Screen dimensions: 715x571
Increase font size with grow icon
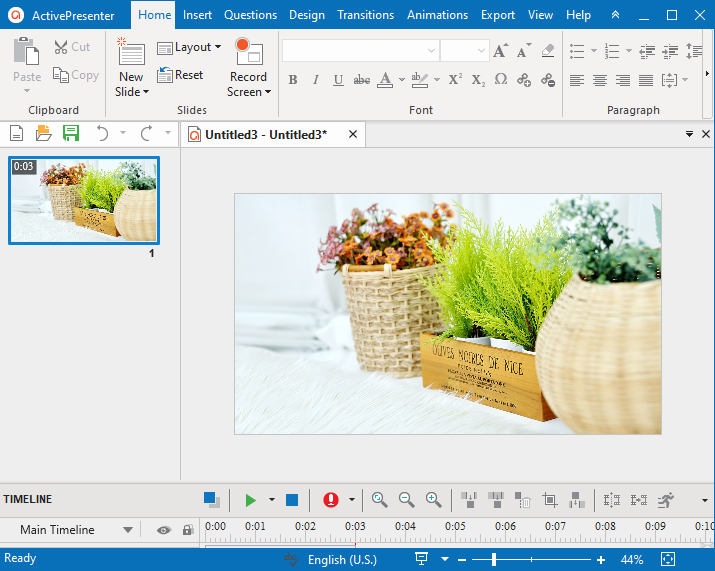pos(500,51)
